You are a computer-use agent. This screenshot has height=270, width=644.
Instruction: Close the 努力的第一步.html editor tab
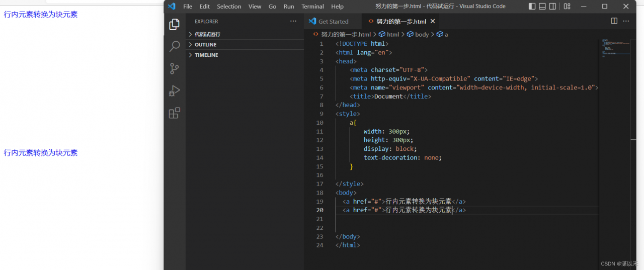432,22
